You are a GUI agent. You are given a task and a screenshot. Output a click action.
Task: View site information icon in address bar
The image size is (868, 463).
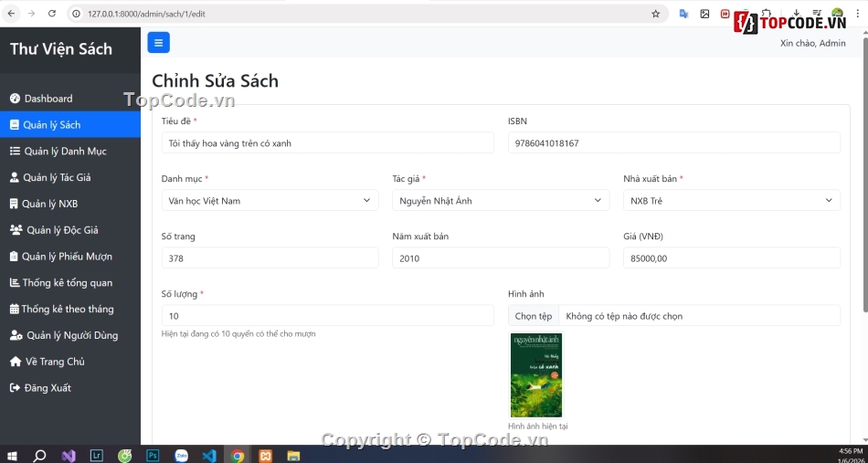click(x=77, y=14)
